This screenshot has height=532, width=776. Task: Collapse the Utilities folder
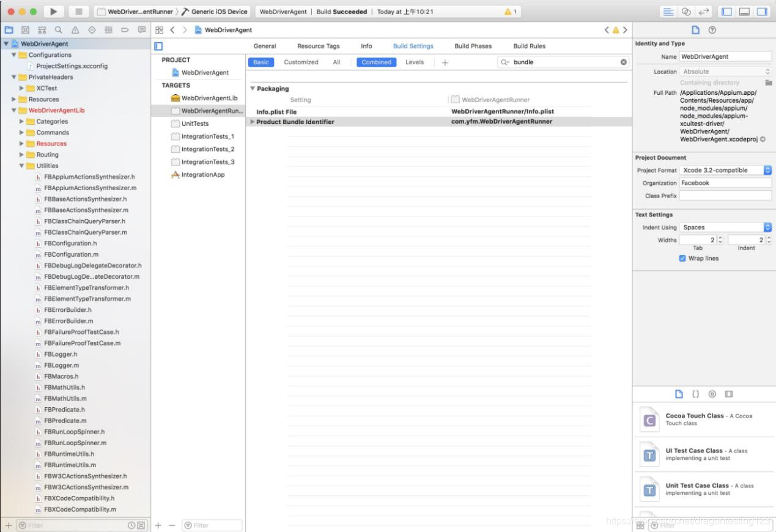coord(22,166)
